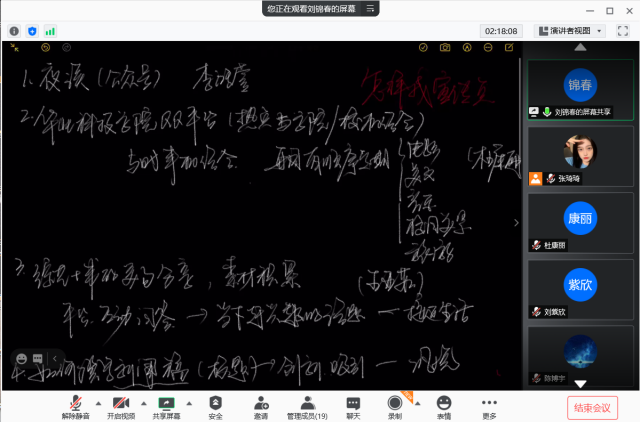Select the circled A marker icon
The image size is (640, 422).
467,48
